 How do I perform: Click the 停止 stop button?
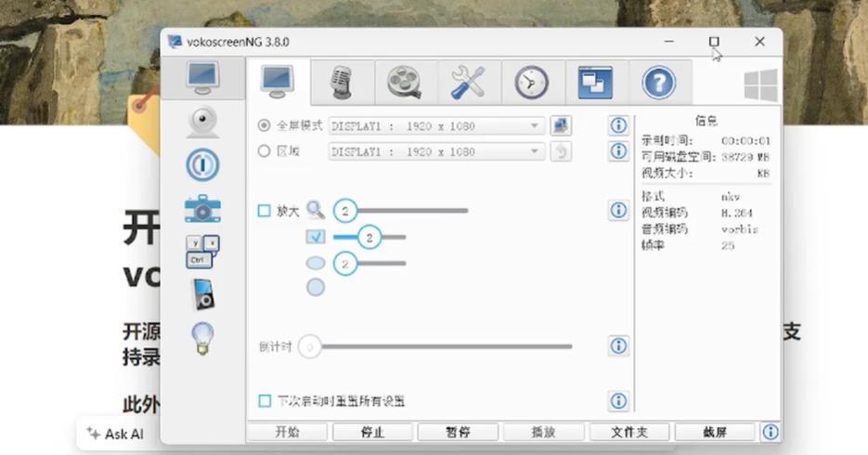tap(372, 432)
